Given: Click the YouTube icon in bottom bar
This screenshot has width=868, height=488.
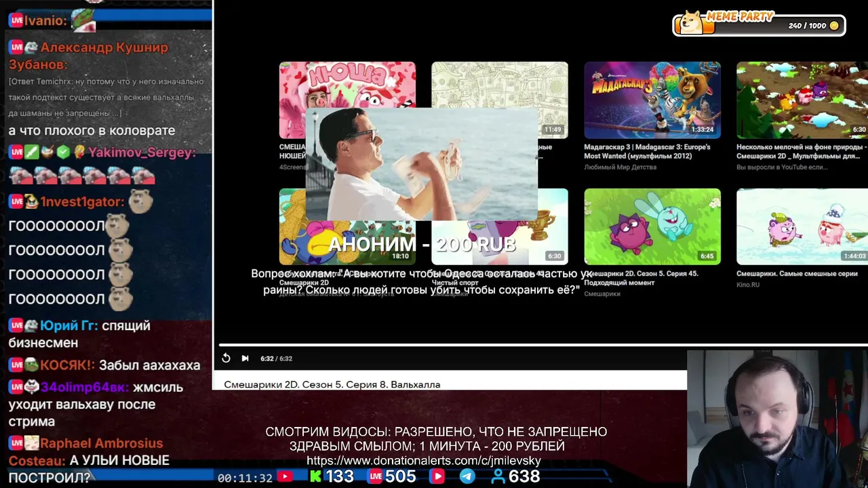Looking at the screenshot, I should coord(285,477).
